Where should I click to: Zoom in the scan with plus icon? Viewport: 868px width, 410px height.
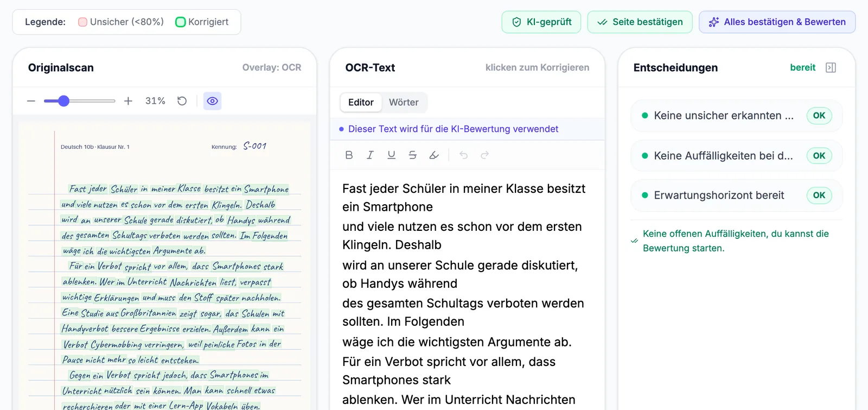coord(128,101)
